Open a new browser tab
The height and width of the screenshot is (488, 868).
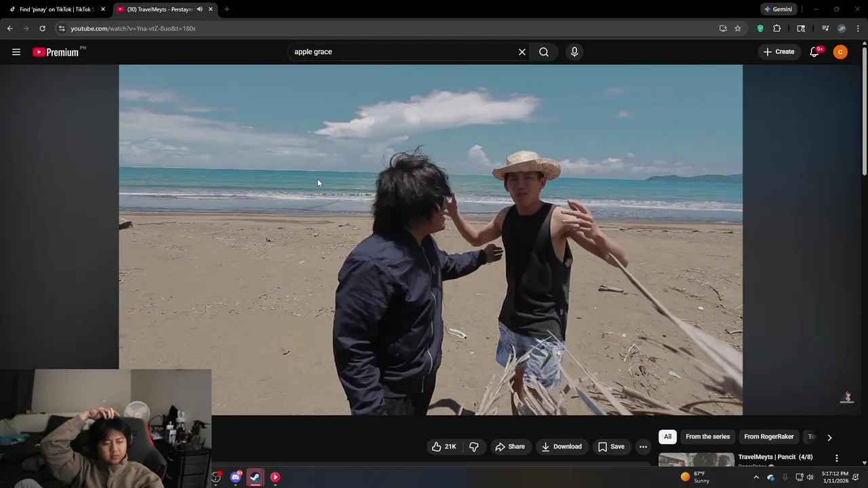pos(226,9)
